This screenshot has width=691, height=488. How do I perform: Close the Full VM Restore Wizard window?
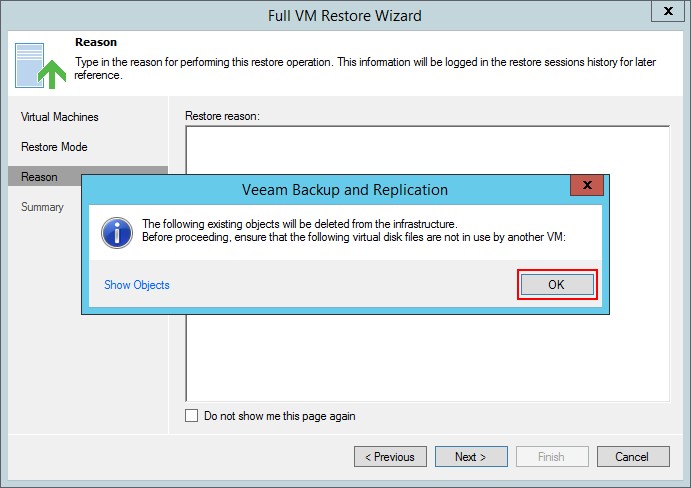click(668, 11)
